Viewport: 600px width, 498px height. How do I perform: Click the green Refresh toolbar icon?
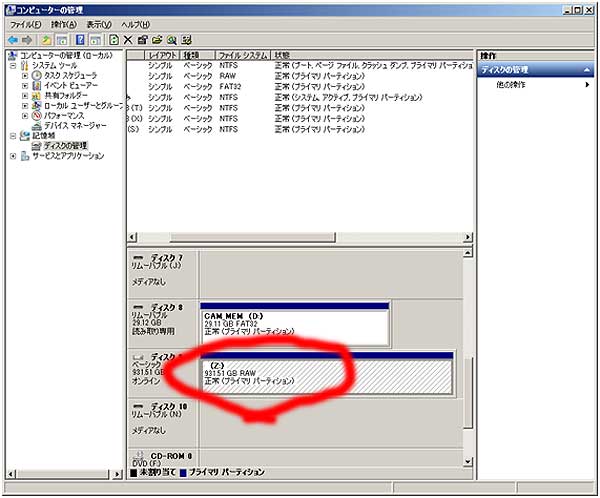(x=114, y=39)
